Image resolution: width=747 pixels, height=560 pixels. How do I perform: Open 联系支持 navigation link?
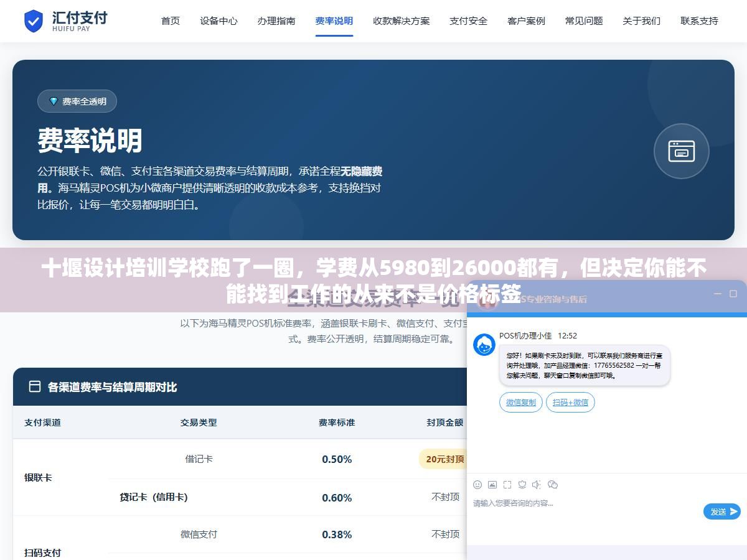(x=699, y=21)
